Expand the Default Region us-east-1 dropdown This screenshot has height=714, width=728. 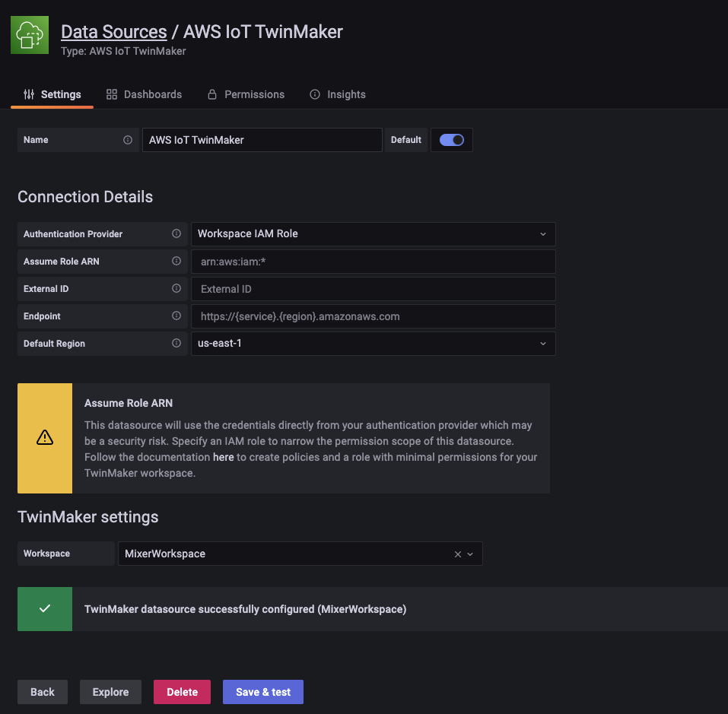click(x=374, y=344)
